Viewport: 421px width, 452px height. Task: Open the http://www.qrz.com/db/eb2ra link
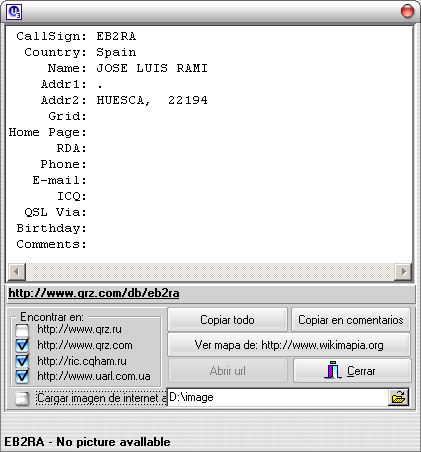(94, 293)
